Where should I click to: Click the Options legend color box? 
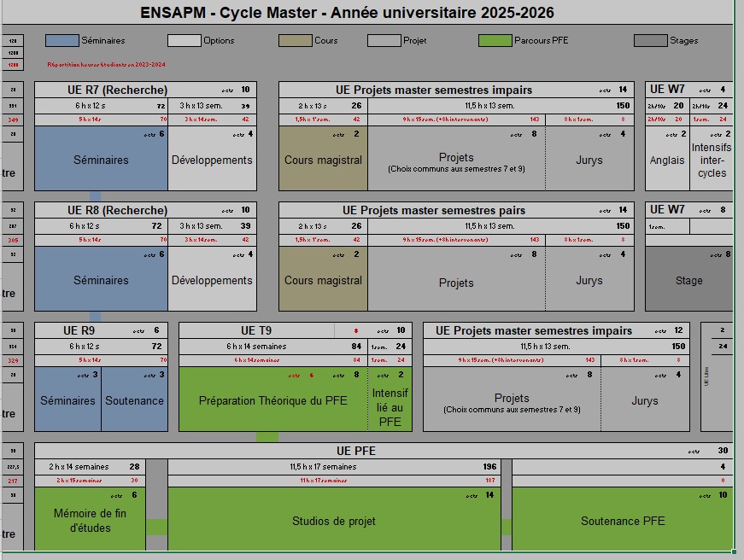click(x=184, y=40)
